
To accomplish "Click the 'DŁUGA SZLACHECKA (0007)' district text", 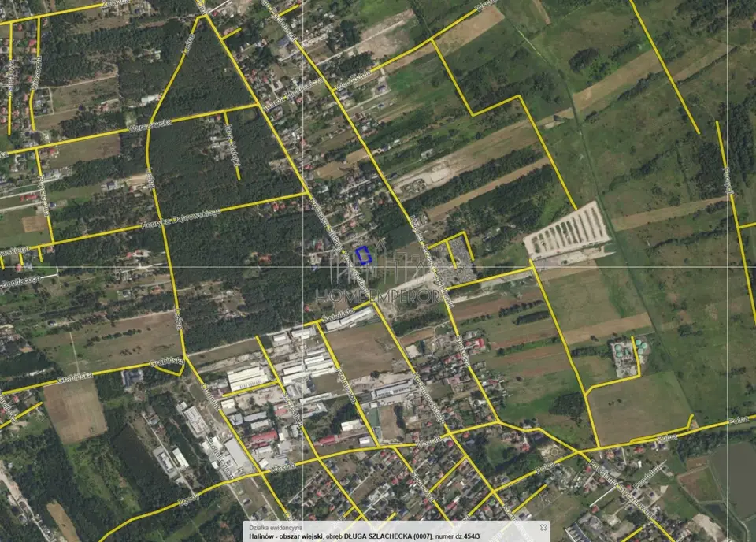I will [388, 536].
